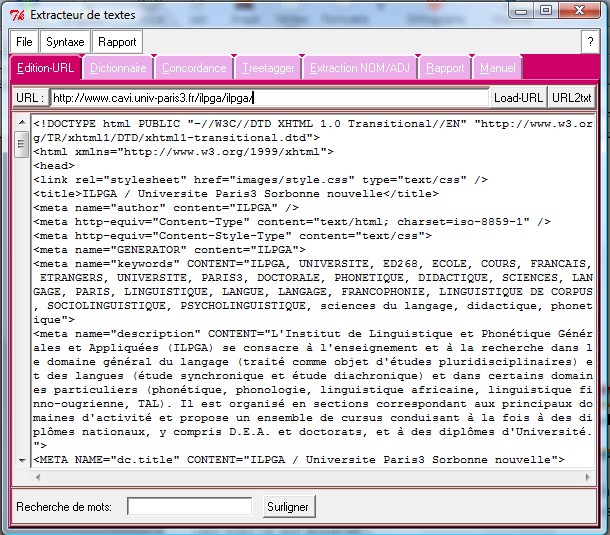Maximize the Extracteur de textes window

coord(546,10)
